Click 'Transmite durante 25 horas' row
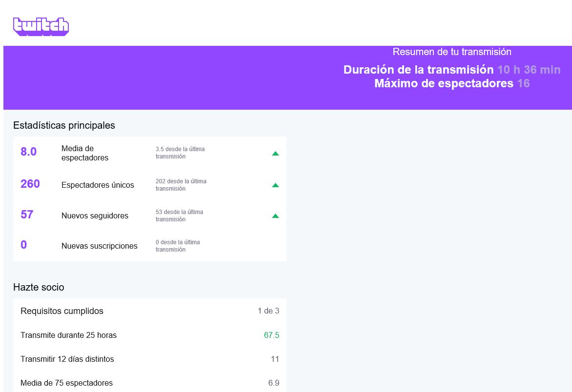Viewport: 572px width, 392px height. (x=149, y=335)
